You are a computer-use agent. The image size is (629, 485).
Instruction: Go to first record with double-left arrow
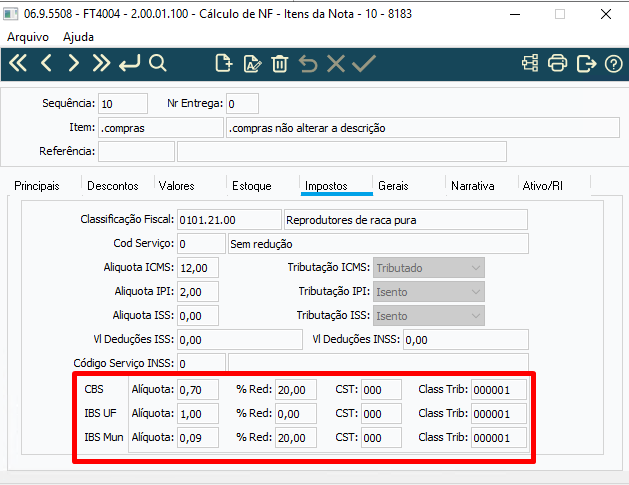point(18,63)
